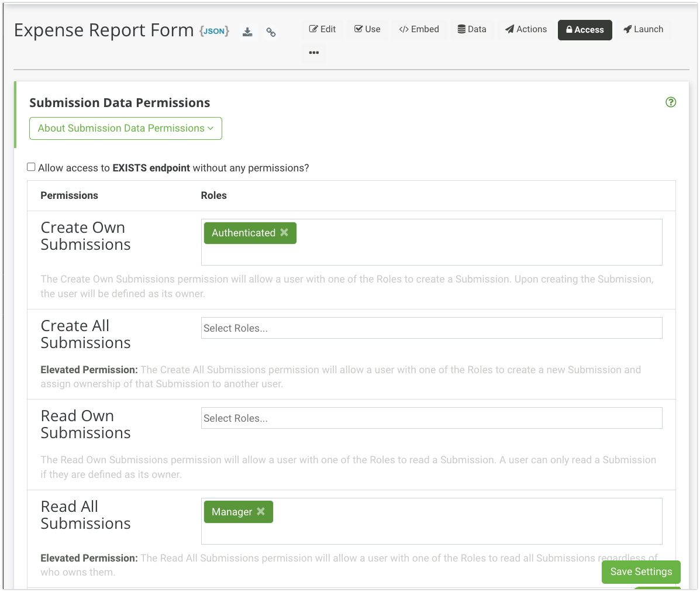This screenshot has height=592, width=700.
Task: Launch the form with rocket button
Action: point(643,29)
